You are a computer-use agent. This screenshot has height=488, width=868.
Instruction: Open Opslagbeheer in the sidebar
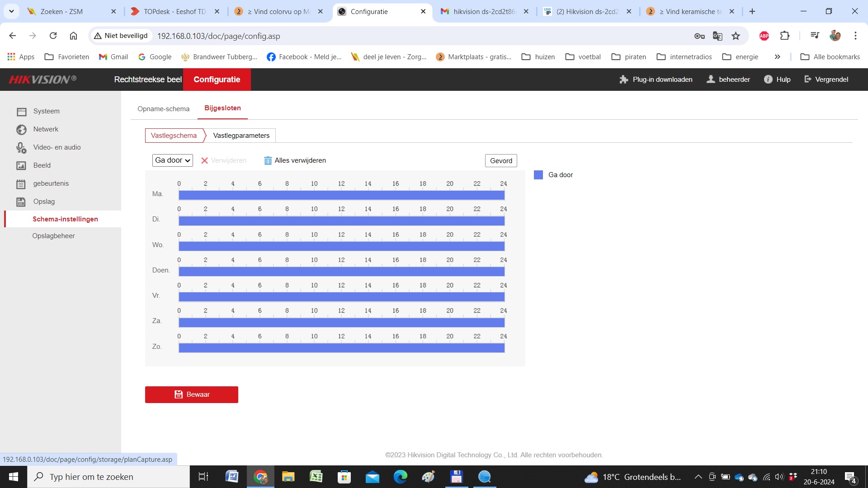click(x=53, y=236)
